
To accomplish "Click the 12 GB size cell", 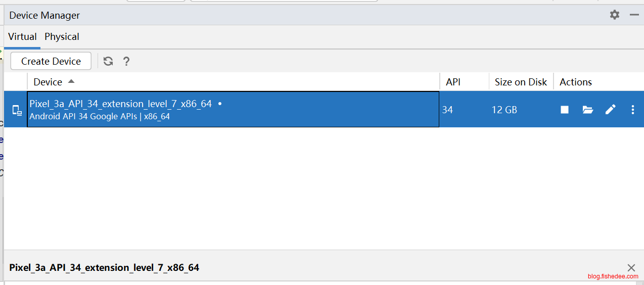I will click(504, 110).
